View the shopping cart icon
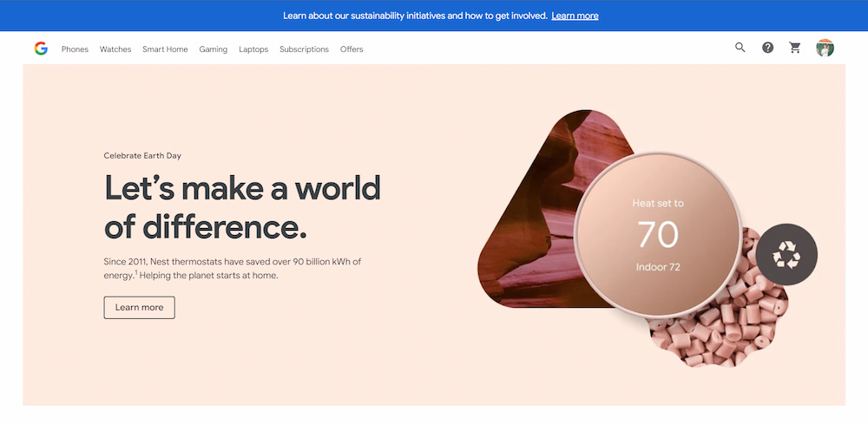868x424 pixels. [x=795, y=48]
